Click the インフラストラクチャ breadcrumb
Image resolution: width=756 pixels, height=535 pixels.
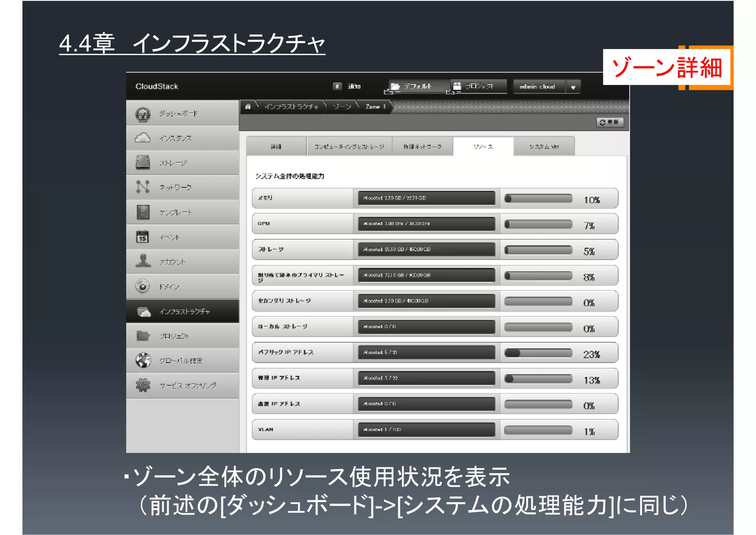(x=291, y=107)
